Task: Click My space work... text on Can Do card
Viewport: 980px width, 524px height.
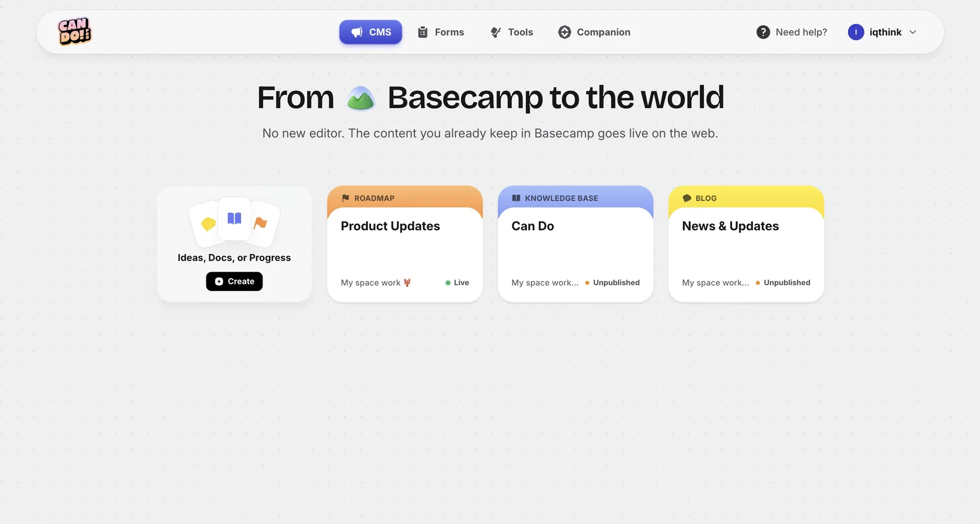Action: (x=545, y=282)
